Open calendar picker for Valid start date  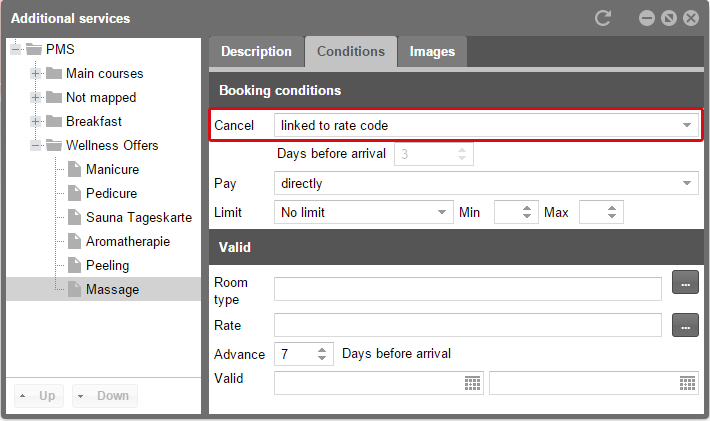472,383
